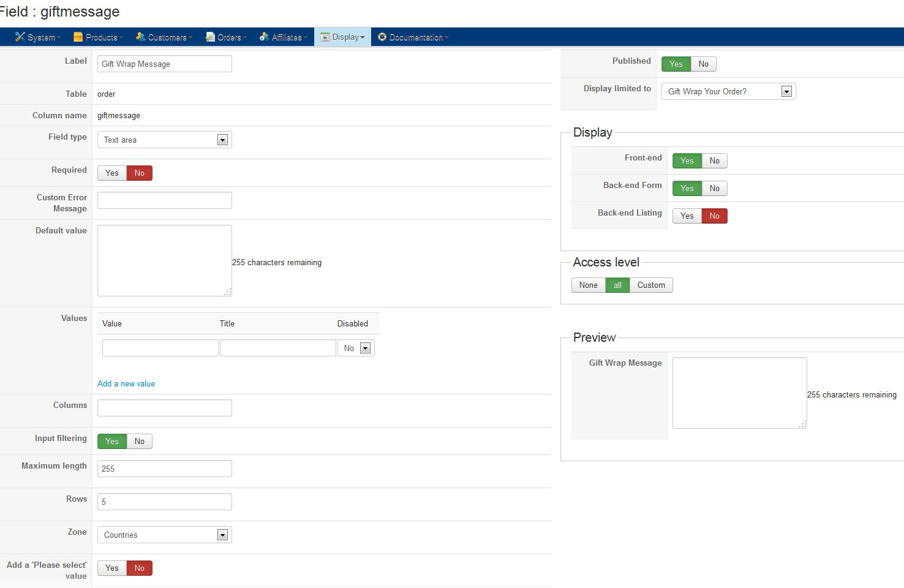Click the Orders document icon
The height and width of the screenshot is (588, 904).
pos(210,37)
